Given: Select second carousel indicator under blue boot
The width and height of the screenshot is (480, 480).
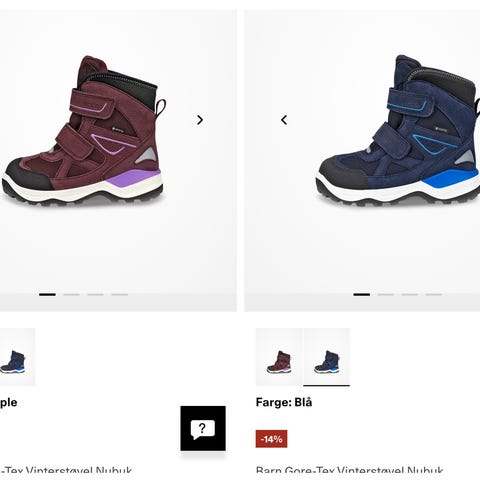Looking at the screenshot, I should coord(386,295).
